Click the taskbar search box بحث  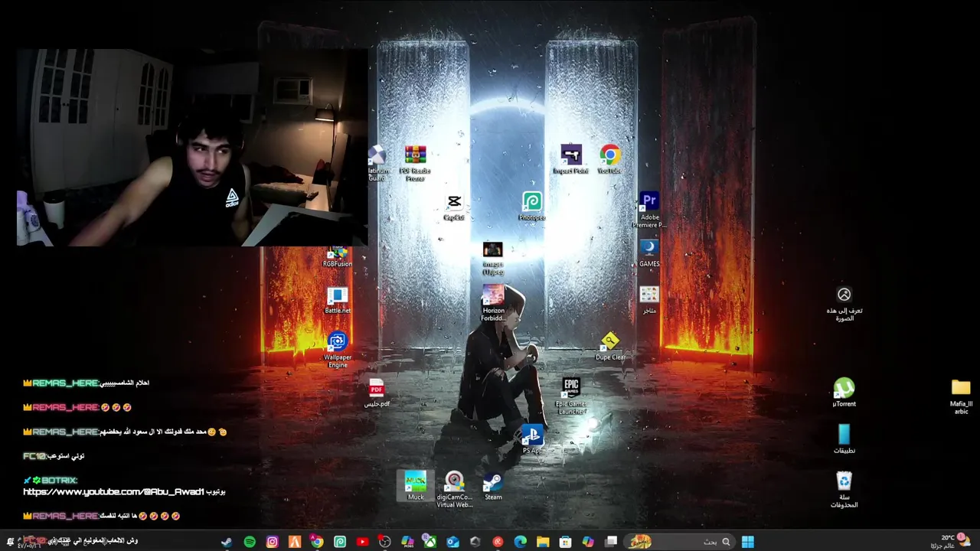[x=680, y=542]
